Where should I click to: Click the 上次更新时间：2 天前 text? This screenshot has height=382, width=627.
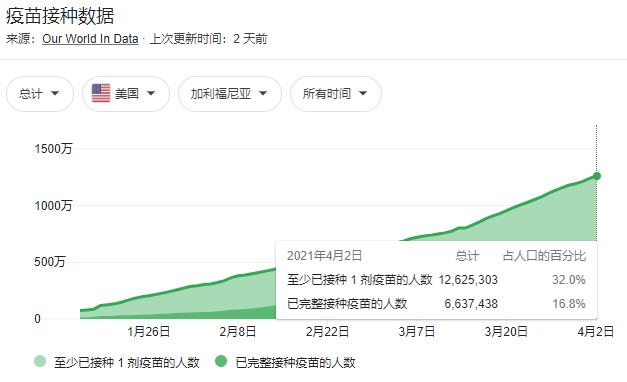[x=208, y=39]
